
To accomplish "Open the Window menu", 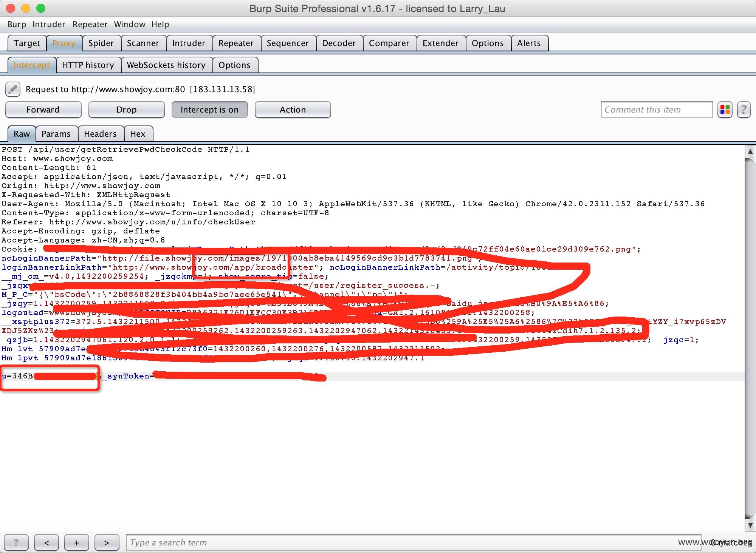I will pos(130,25).
